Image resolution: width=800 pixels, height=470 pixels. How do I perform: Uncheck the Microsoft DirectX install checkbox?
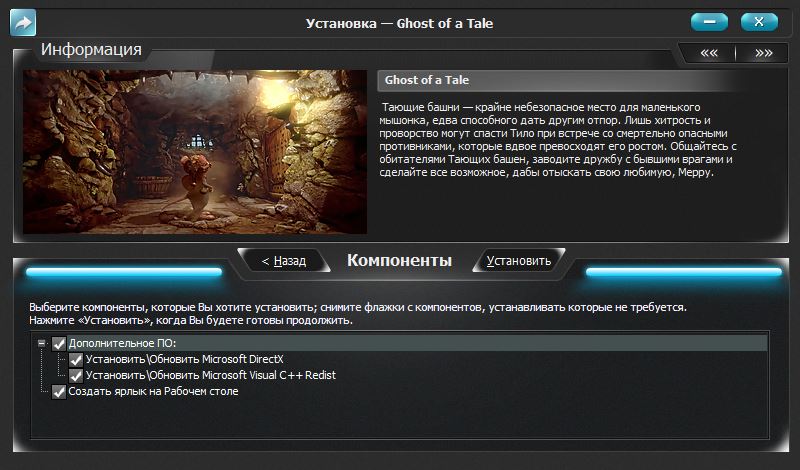(x=76, y=360)
